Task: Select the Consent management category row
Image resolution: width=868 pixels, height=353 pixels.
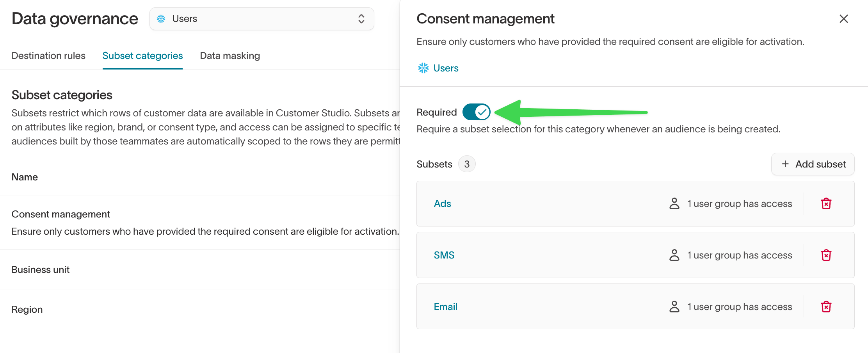Action: point(200,223)
